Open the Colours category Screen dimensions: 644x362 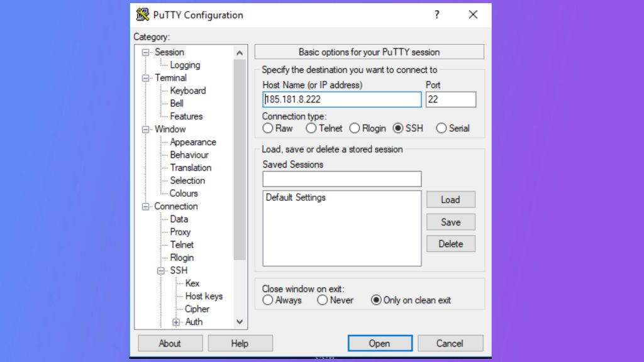184,194
